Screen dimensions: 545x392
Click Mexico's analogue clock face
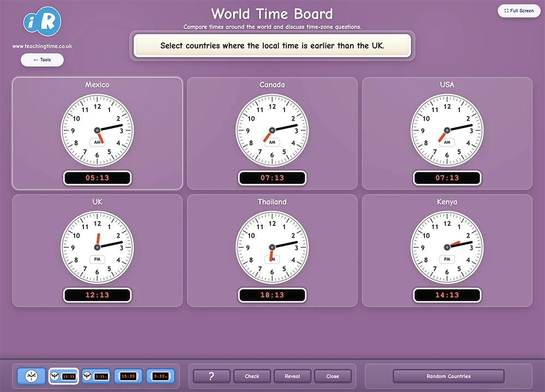(x=98, y=130)
